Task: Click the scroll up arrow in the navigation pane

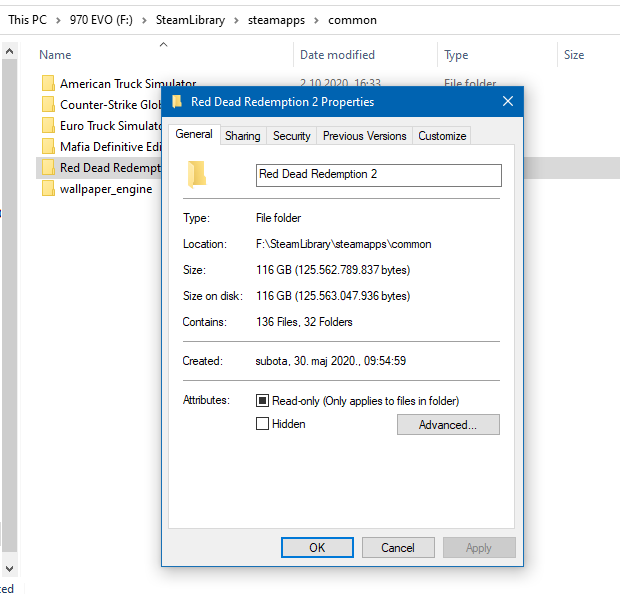Action: point(9,51)
